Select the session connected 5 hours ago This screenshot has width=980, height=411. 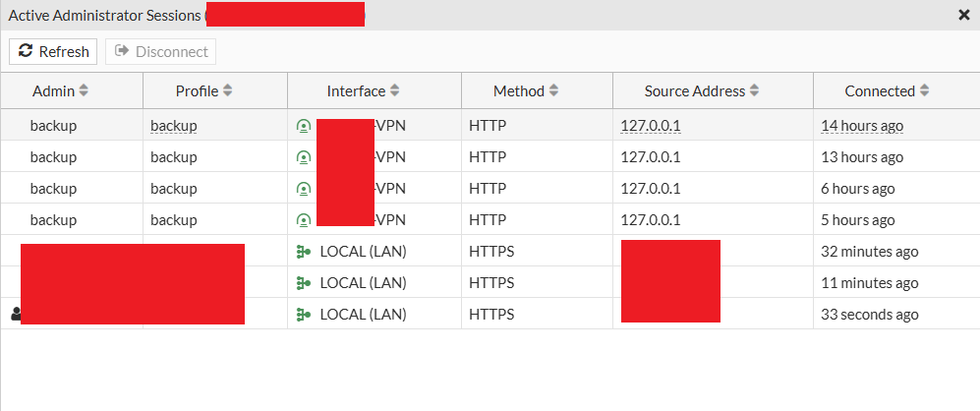click(x=858, y=220)
